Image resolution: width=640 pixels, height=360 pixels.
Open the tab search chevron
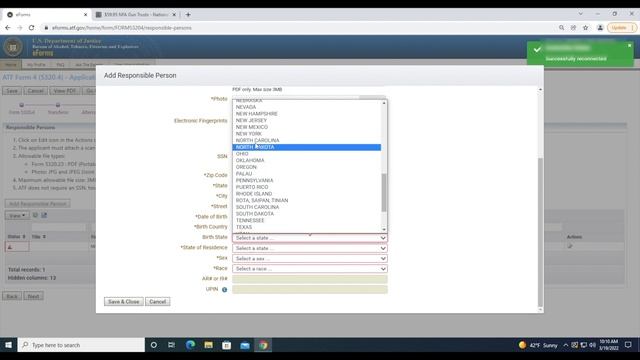(x=580, y=14)
